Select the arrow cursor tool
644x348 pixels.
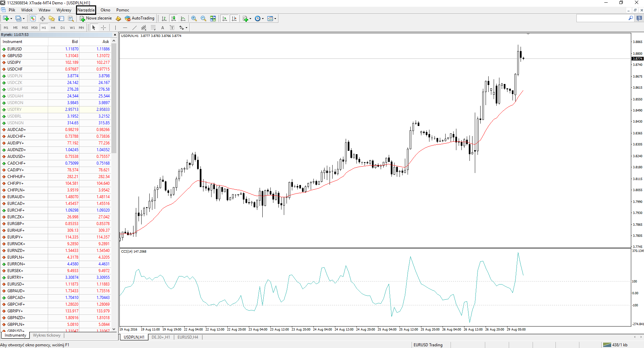pyautogui.click(x=94, y=28)
